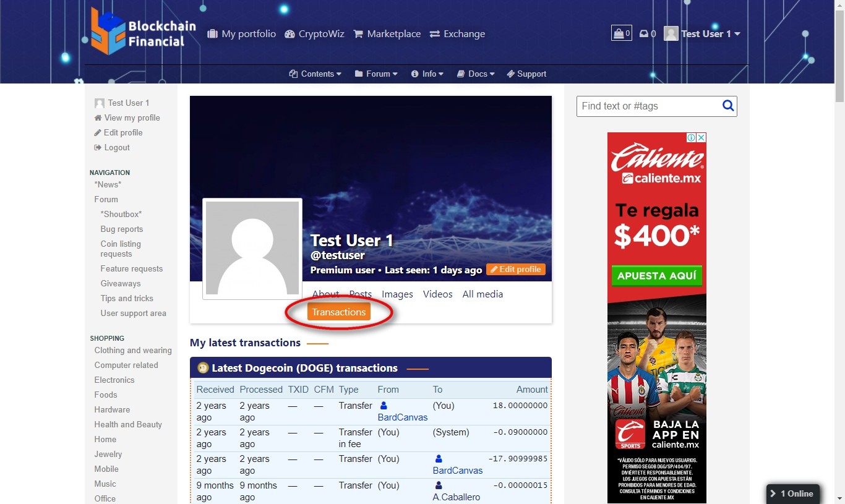845x504 pixels.
Task: Select the Transactions tab
Action: coord(338,312)
